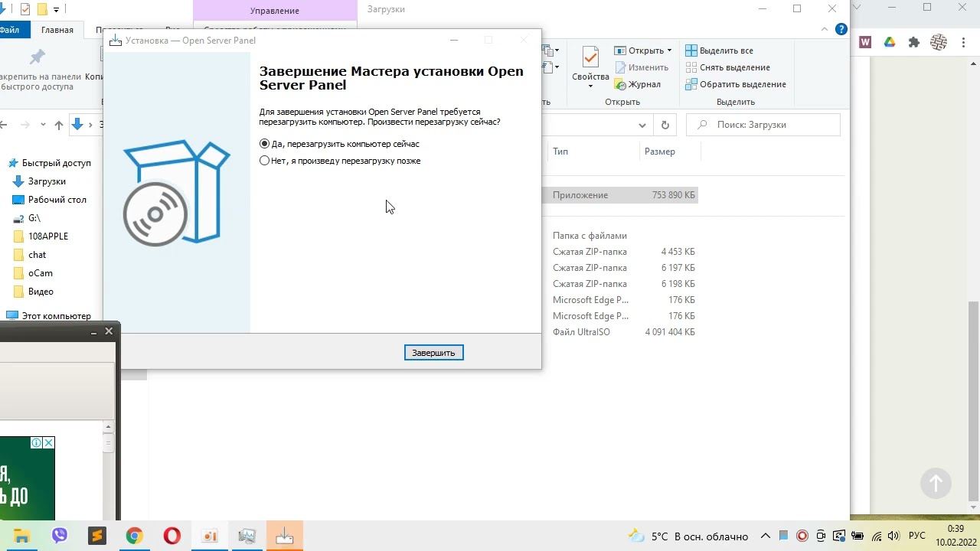Click the new folder icon in quick toolbar
This screenshot has height=551, width=980.
pos(41,9)
